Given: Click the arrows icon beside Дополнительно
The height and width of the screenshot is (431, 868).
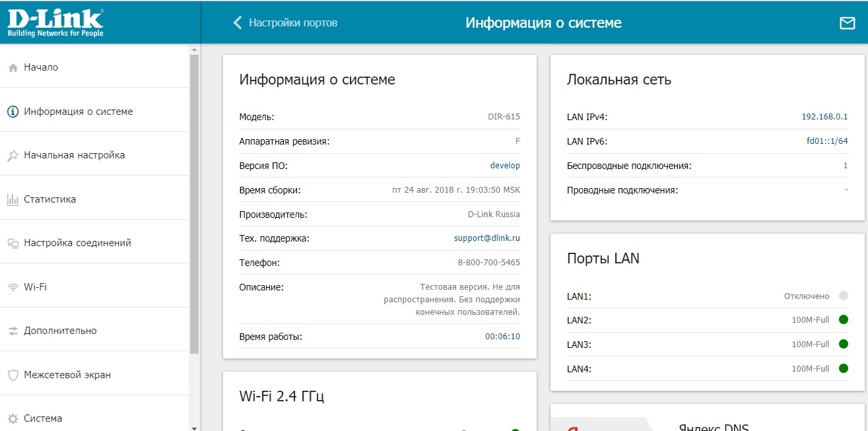Looking at the screenshot, I should coord(13,331).
